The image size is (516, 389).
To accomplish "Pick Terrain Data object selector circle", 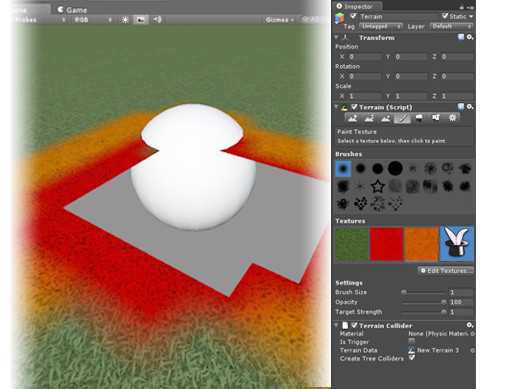I will click(472, 350).
